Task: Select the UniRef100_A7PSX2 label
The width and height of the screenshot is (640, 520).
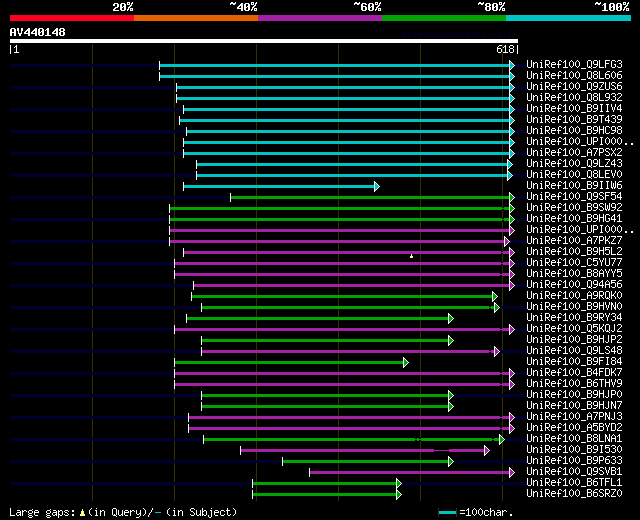Action: [x=574, y=153]
